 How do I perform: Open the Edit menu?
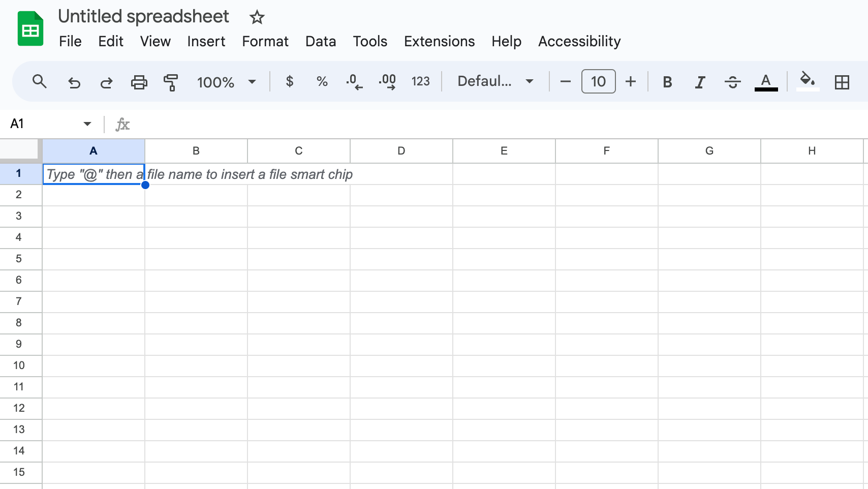(x=111, y=41)
